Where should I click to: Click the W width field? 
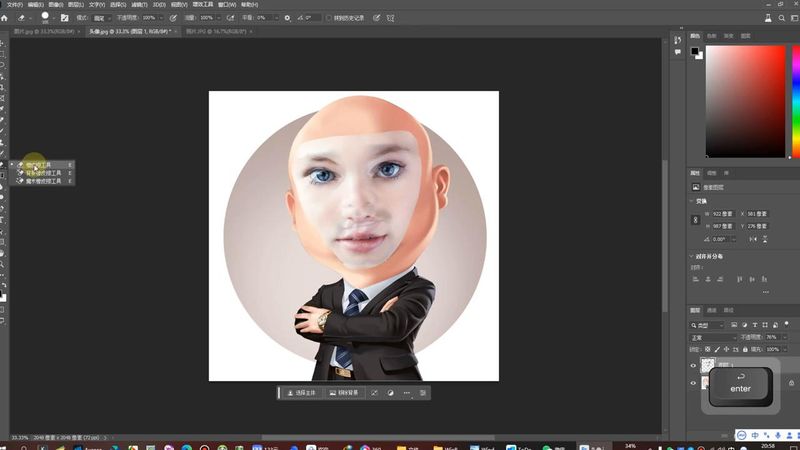tap(723, 214)
